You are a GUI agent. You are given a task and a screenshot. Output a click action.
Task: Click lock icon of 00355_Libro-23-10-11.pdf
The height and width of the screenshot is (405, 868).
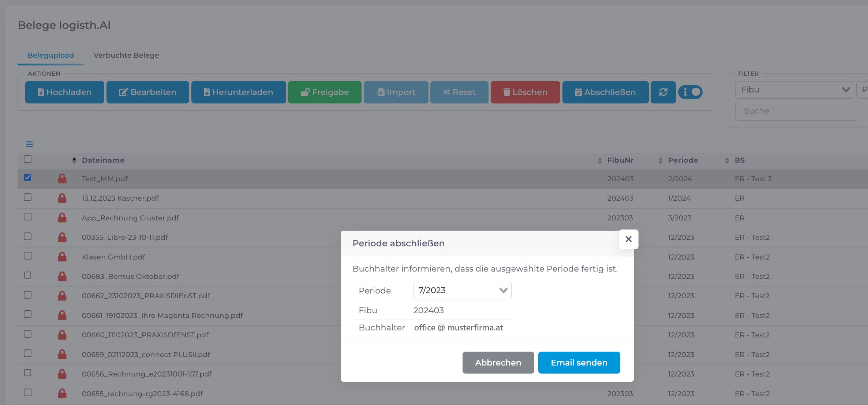[x=62, y=237]
